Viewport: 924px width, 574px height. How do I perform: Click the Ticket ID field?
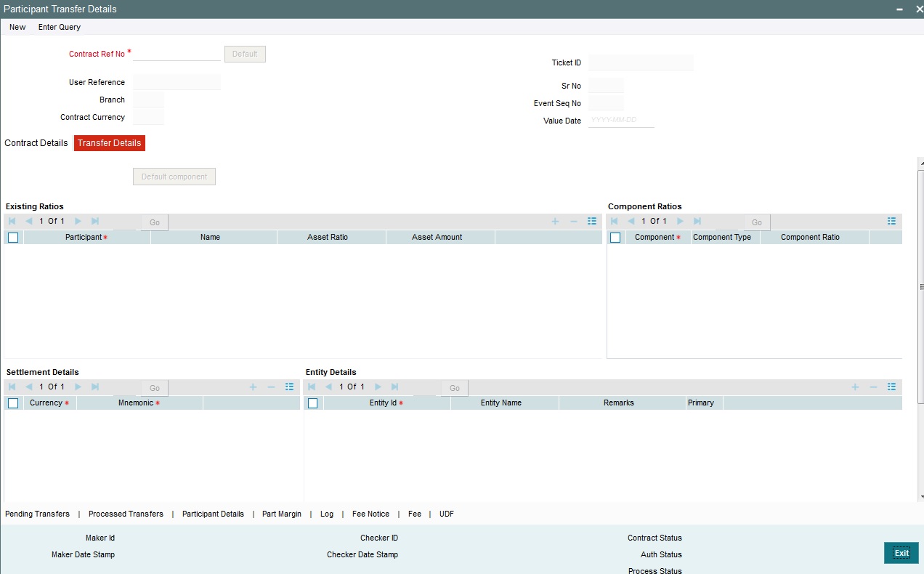tap(641, 62)
